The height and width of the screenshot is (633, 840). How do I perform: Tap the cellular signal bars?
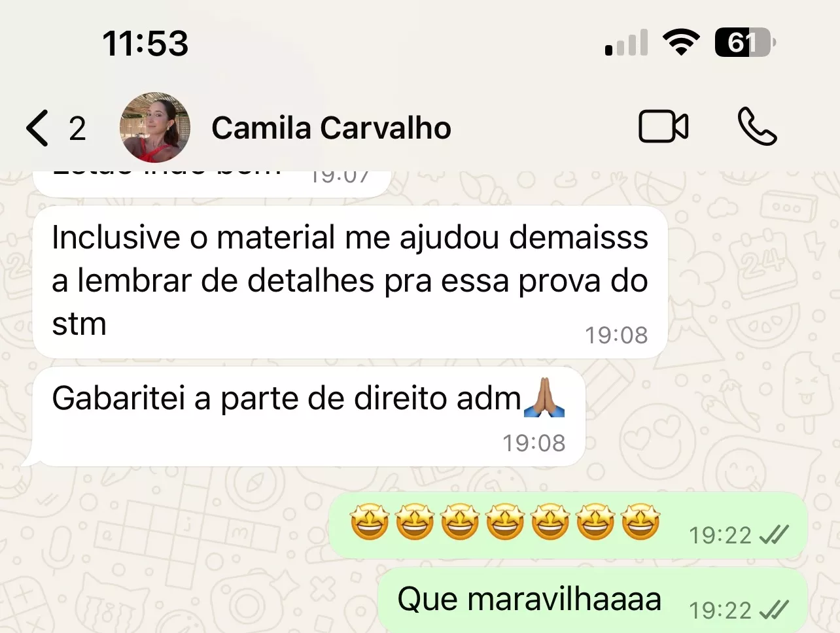click(x=627, y=43)
